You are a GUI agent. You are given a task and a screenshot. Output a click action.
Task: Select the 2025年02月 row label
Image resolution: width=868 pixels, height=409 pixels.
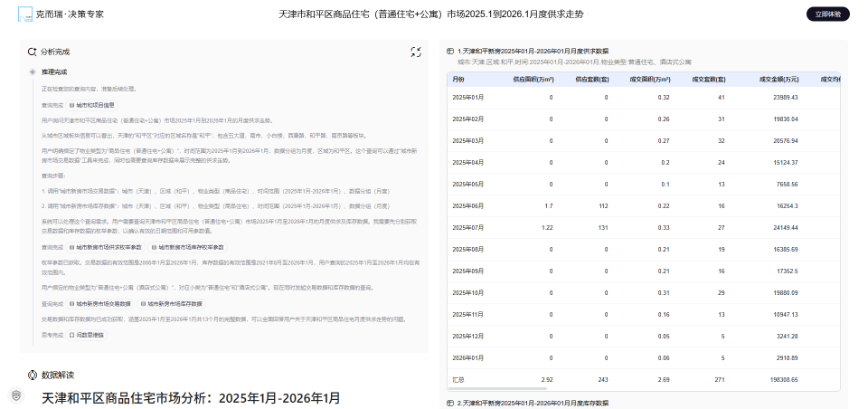[x=467, y=119]
